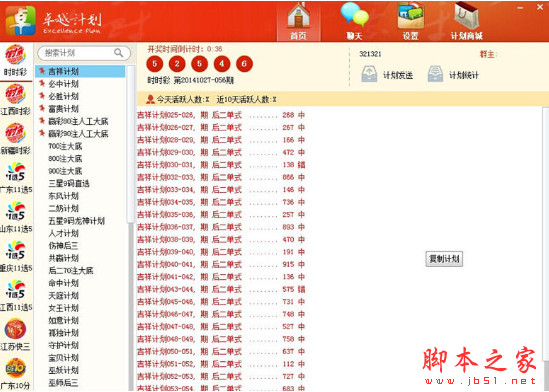This screenshot has height=392, width=549.
Task: Open the 江西时彩 lottery category
Action: (x=15, y=94)
